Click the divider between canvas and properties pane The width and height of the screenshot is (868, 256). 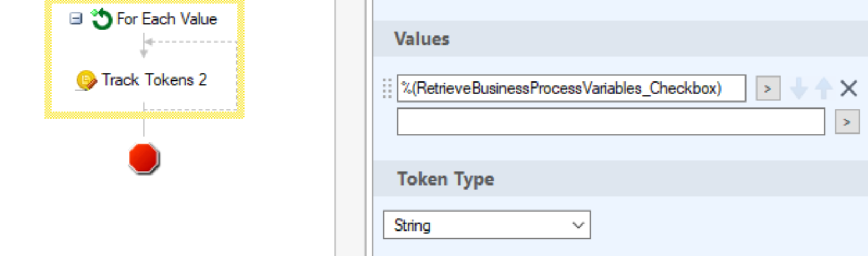click(x=351, y=128)
